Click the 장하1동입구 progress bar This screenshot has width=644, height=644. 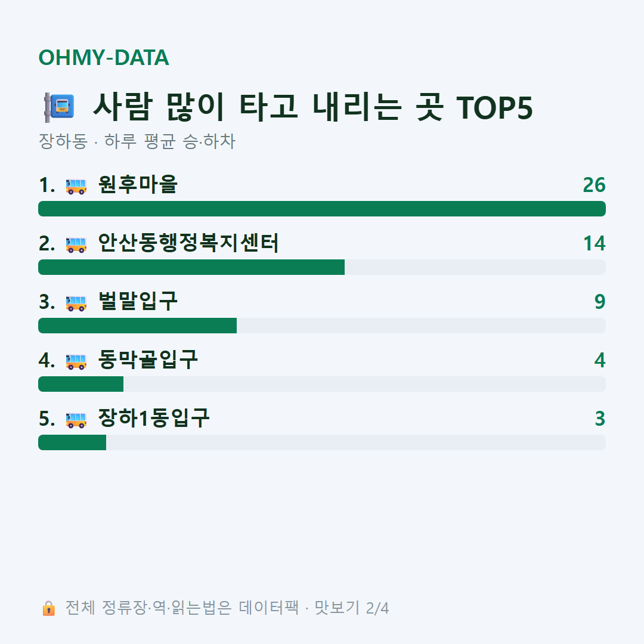(322, 442)
